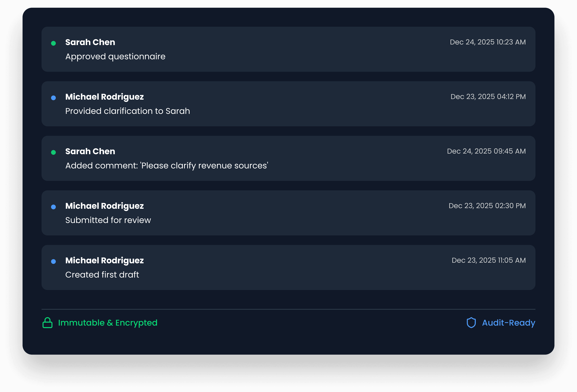Image resolution: width=577 pixels, height=392 pixels.
Task: Click blue dot beside Provided clarification entry
Action: 53,98
